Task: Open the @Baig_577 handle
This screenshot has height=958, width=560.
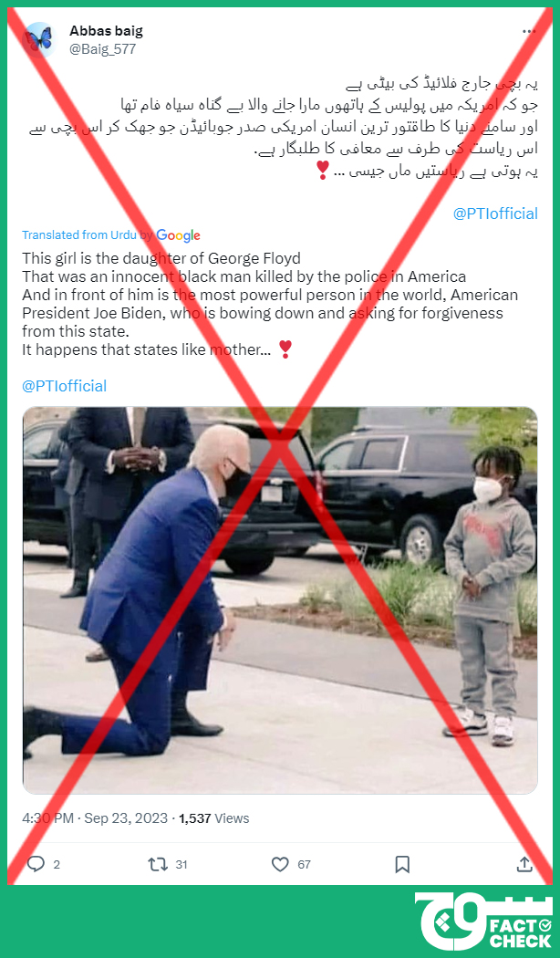Action: pyautogui.click(x=102, y=49)
